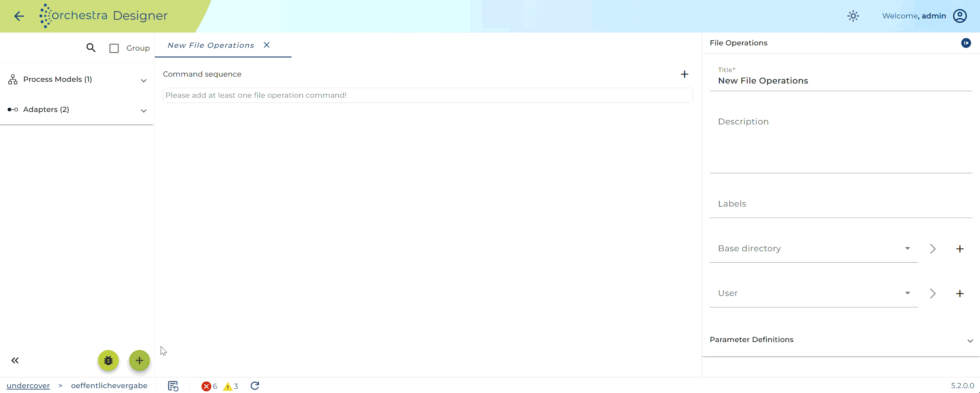Expand the Process Models section
This screenshot has width=980, height=393.
pos(77,80)
